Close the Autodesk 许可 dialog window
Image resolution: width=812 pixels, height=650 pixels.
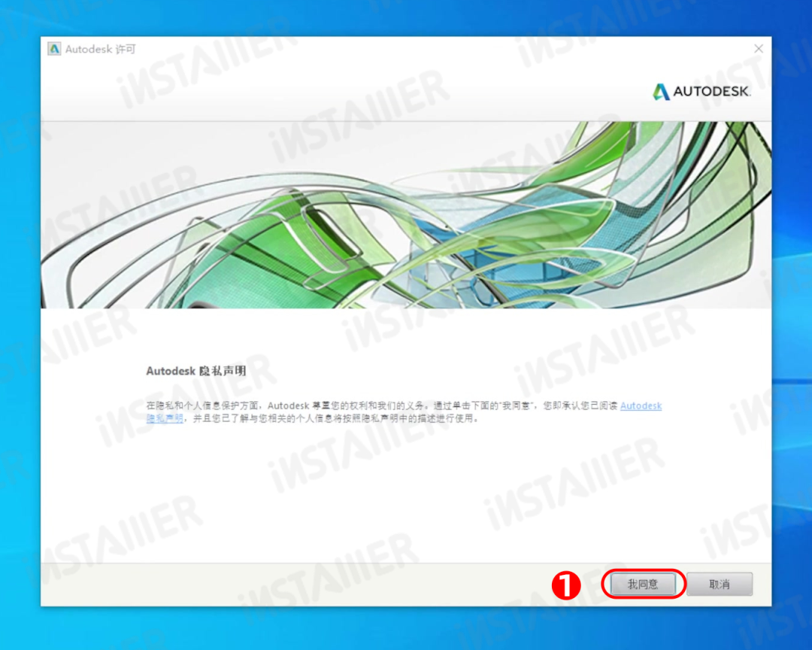[758, 49]
